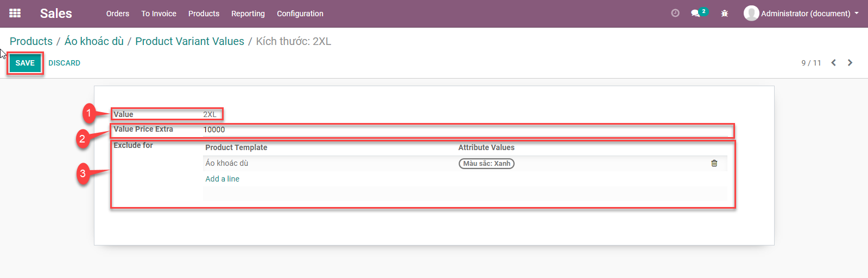Open the Reporting menu

(248, 14)
